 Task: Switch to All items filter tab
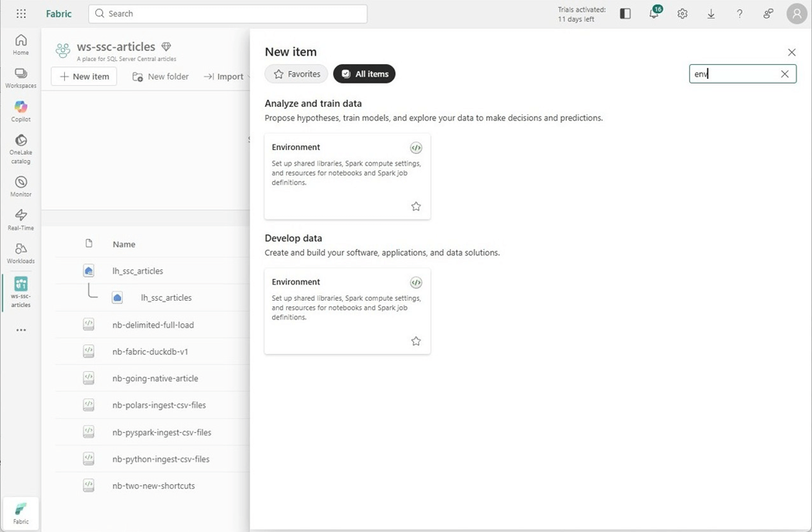364,74
